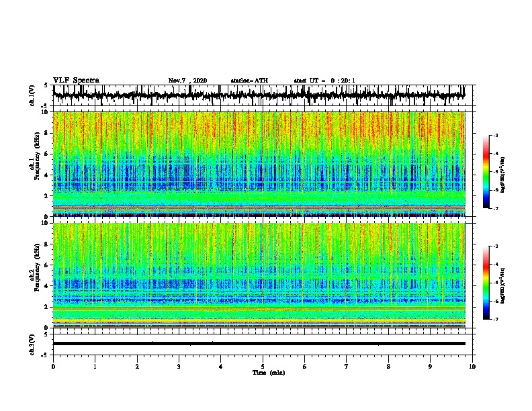The height and width of the screenshot is (411, 532).
Task: Click the time axis tick label '5'
Action: [x=263, y=366]
